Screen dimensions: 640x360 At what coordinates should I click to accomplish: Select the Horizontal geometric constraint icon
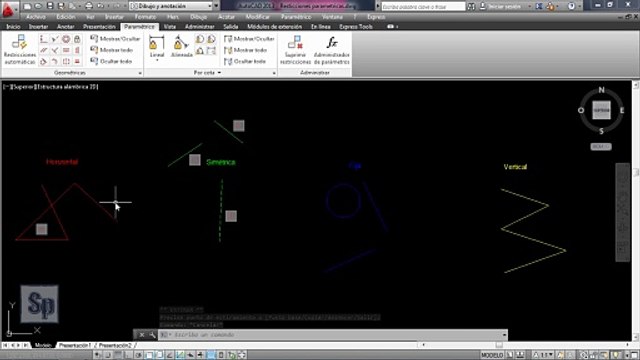click(x=66, y=50)
